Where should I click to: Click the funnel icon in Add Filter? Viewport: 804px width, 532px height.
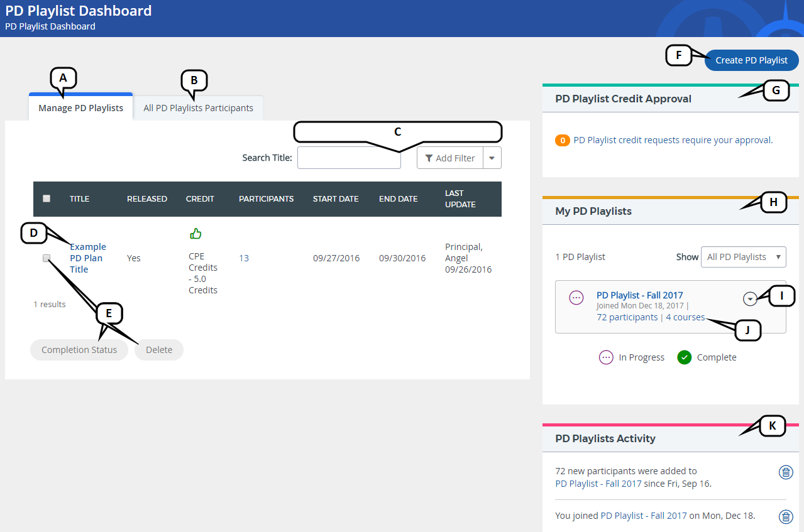(429, 158)
